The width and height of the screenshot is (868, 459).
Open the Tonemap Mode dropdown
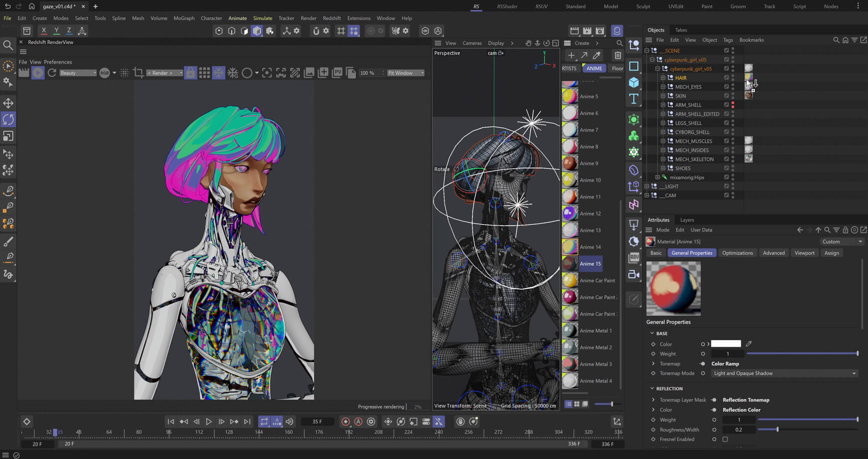click(x=784, y=373)
